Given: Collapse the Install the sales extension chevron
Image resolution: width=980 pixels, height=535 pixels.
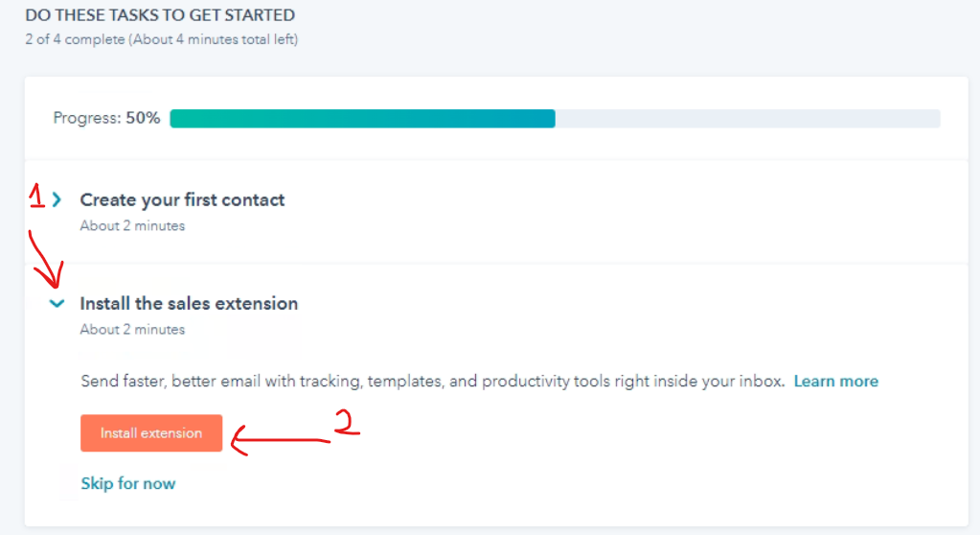Looking at the screenshot, I should [x=57, y=304].
